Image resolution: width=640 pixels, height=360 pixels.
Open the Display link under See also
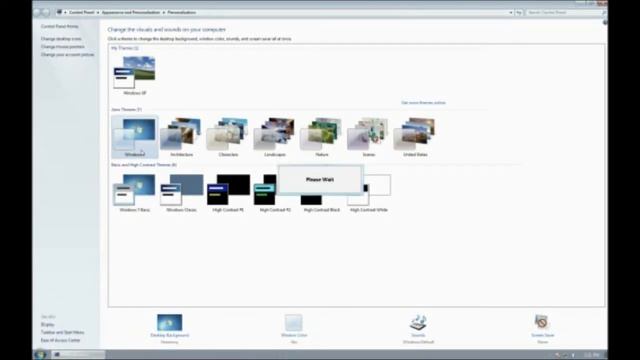tap(47, 324)
